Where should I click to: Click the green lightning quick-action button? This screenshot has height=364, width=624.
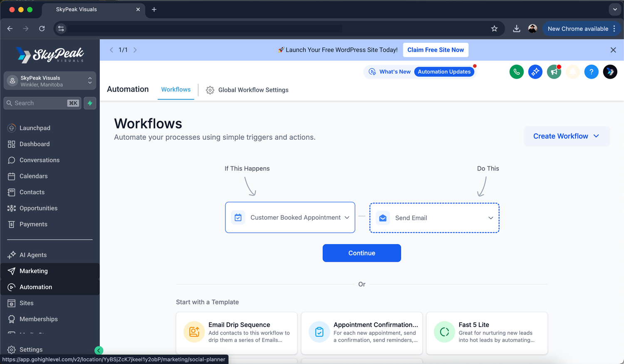point(90,103)
